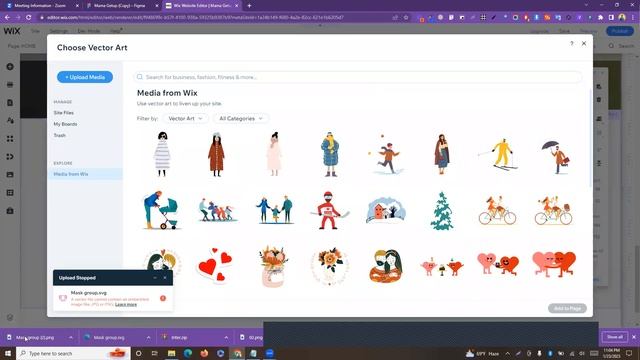Screen dimensions: 640x360
Task: Select the boy throwing snowballs illustration
Action: [386, 154]
